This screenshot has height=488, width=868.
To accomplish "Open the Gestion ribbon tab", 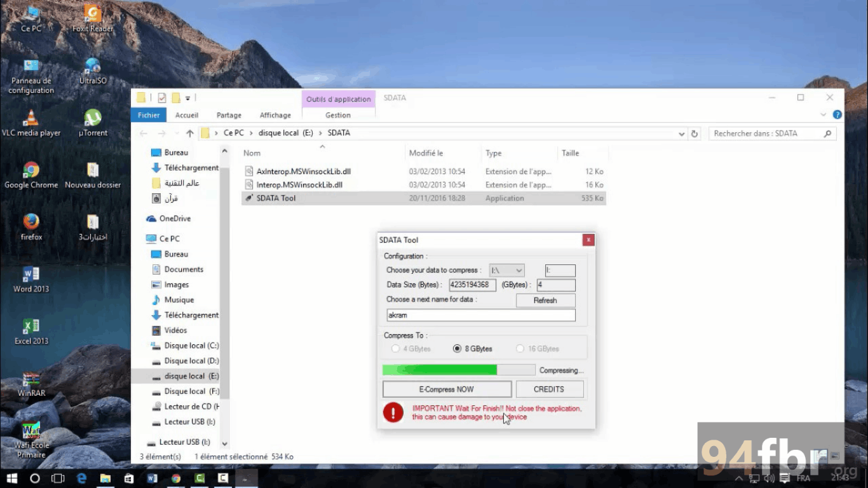I will [338, 115].
